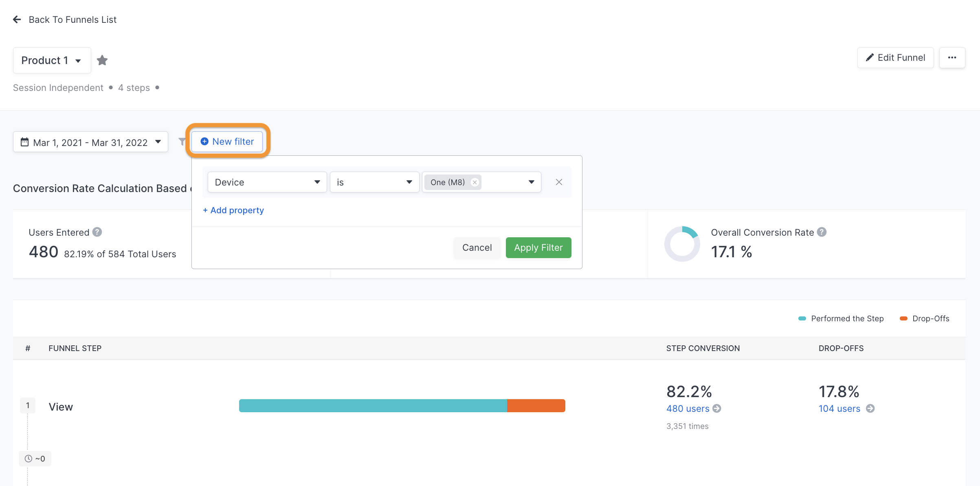This screenshot has width=980, height=486.
Task: Click the ~0 time badge clock icon
Action: tap(29, 459)
